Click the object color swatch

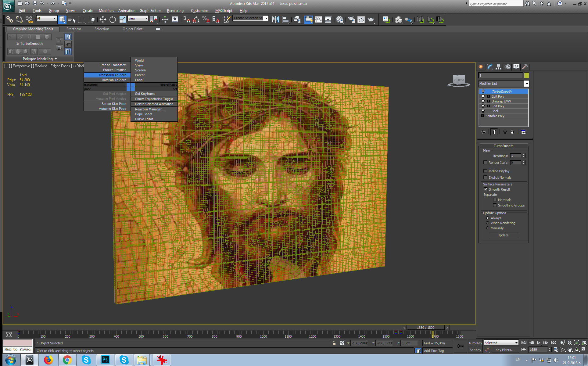point(526,75)
